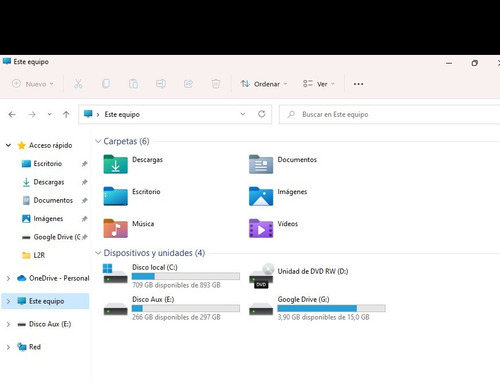Refresh the Este equipo view

[x=262, y=114]
